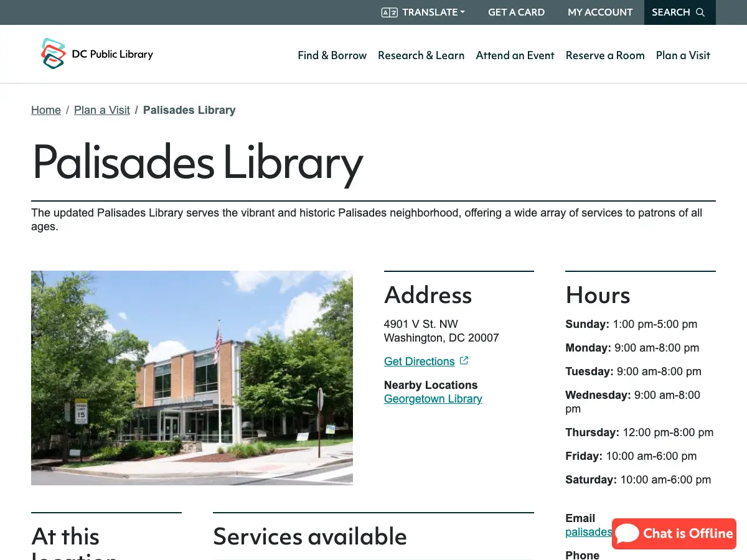Click the Palisades Library building photo

pyautogui.click(x=192, y=378)
